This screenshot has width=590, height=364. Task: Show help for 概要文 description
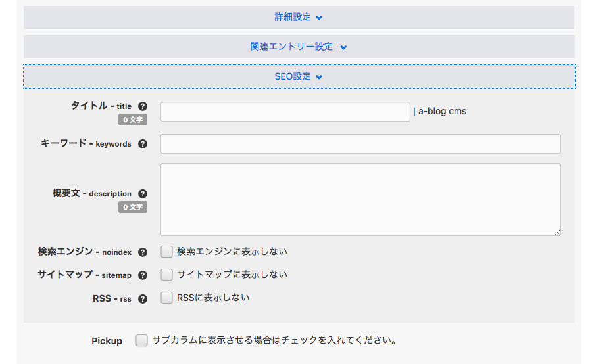(x=143, y=194)
